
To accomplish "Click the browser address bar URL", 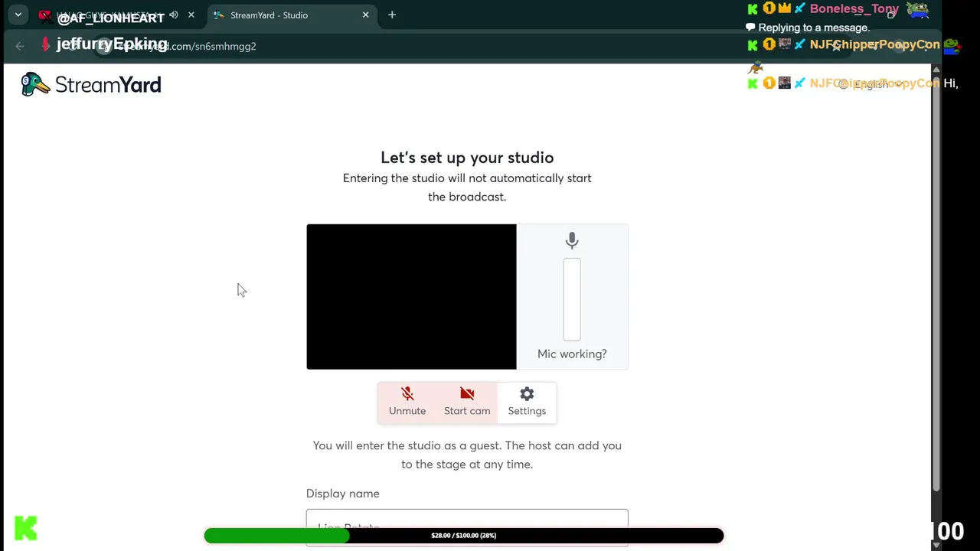I will [188, 46].
